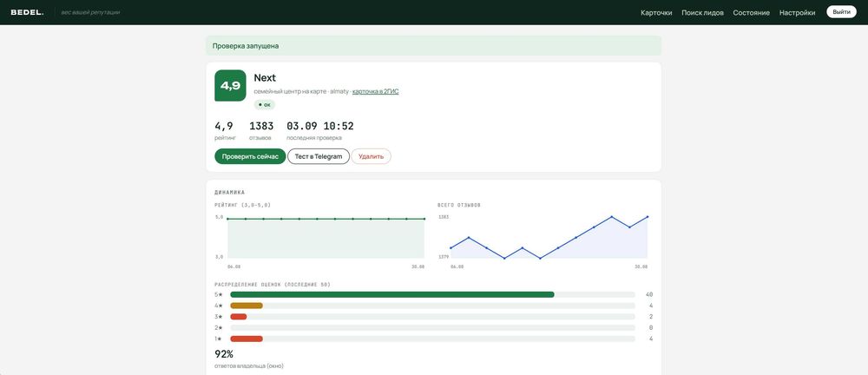
Task: Click the 4★ orange distribution bar
Action: pyautogui.click(x=247, y=306)
